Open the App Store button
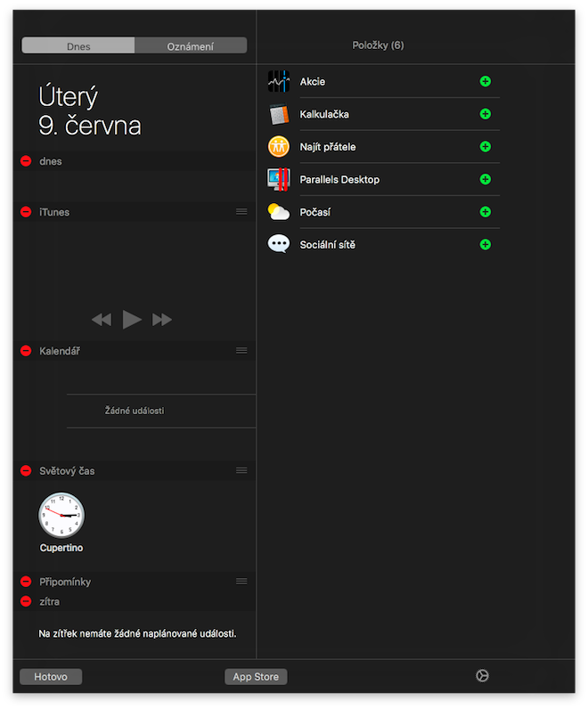This screenshot has width=588, height=709. click(256, 677)
